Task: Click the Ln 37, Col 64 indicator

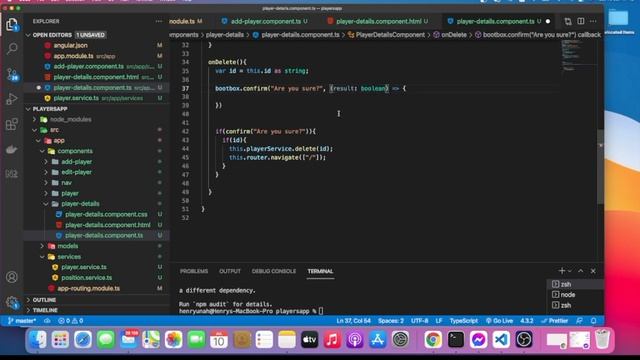Action: tap(353, 321)
